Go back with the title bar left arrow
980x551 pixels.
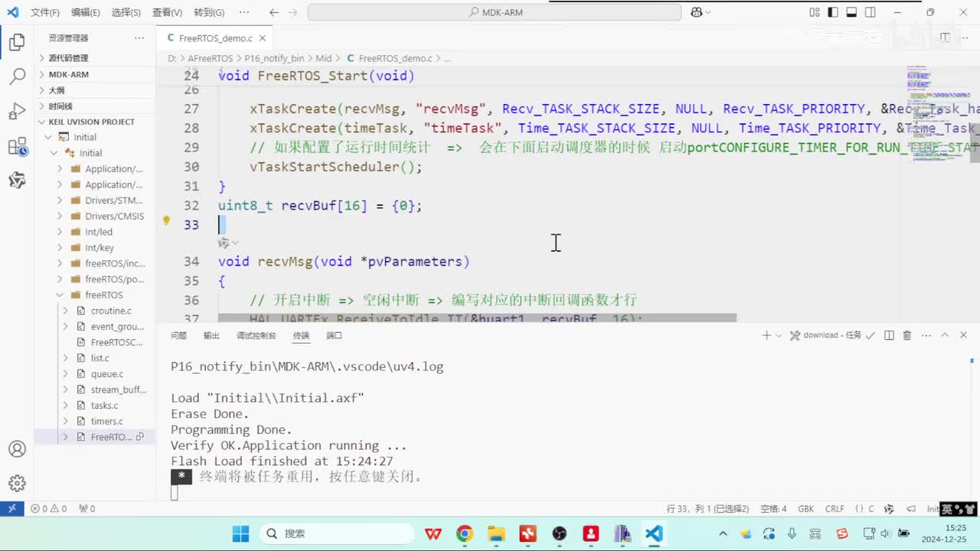(x=274, y=12)
